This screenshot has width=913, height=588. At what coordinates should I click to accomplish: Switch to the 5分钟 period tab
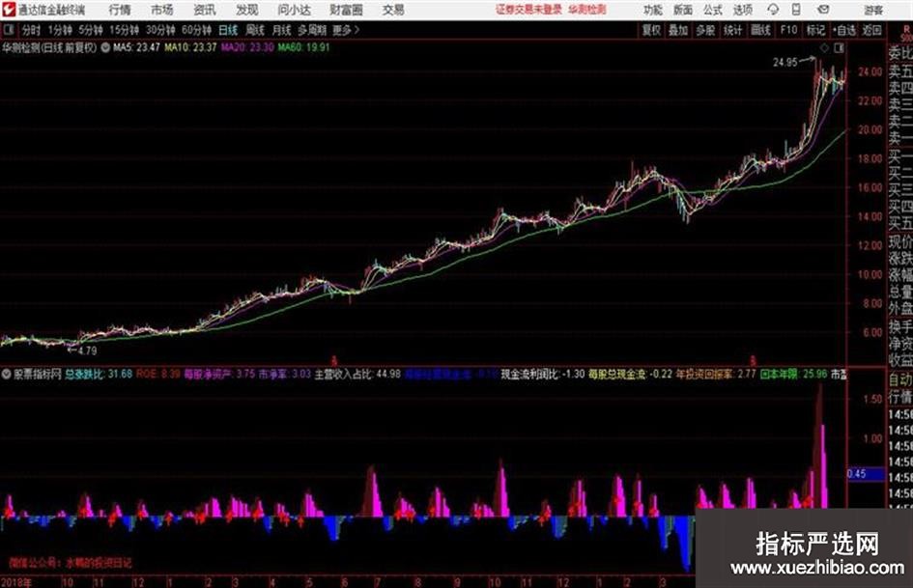tap(91, 30)
